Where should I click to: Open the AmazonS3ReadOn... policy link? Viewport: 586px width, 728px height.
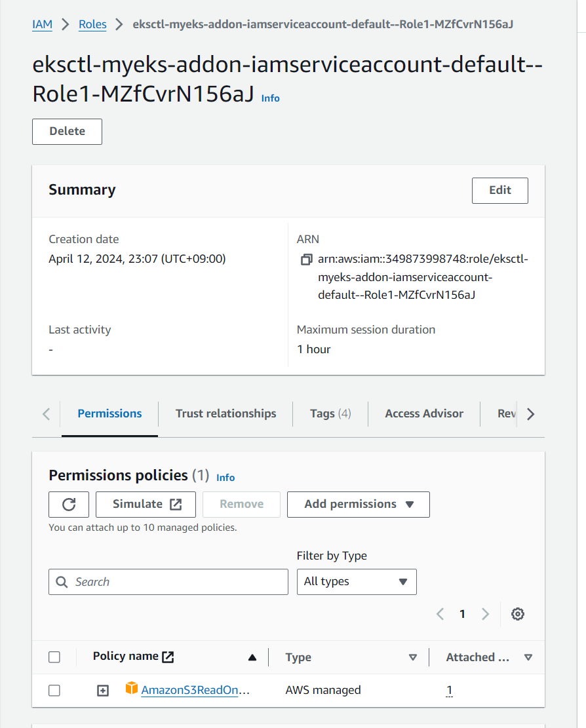coord(195,690)
